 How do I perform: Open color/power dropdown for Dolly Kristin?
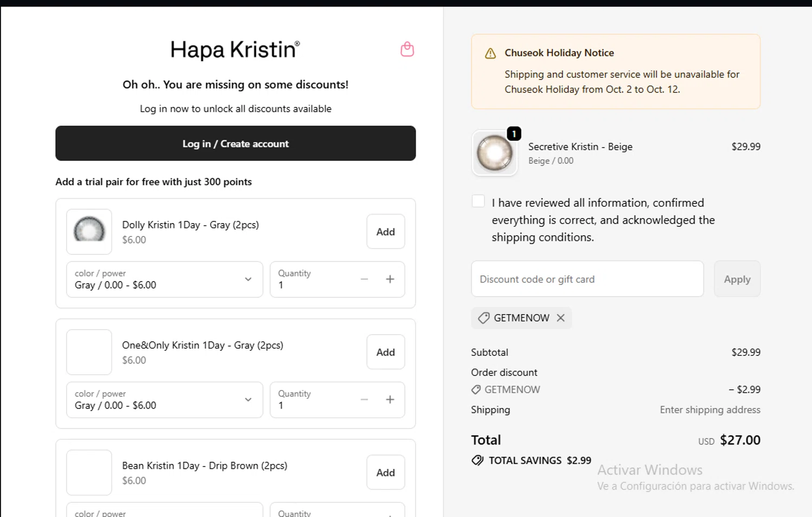165,279
